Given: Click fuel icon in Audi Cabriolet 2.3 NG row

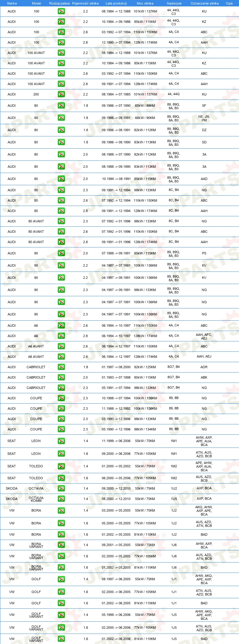Looking at the screenshot, I should click(x=61, y=388).
